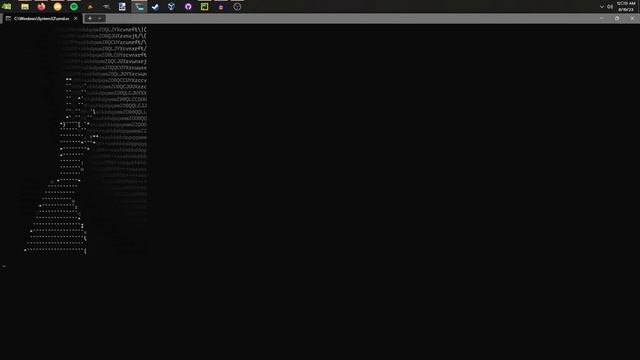Click the volume icon in the system tray
The width and height of the screenshot is (640, 360).
tap(610, 7)
